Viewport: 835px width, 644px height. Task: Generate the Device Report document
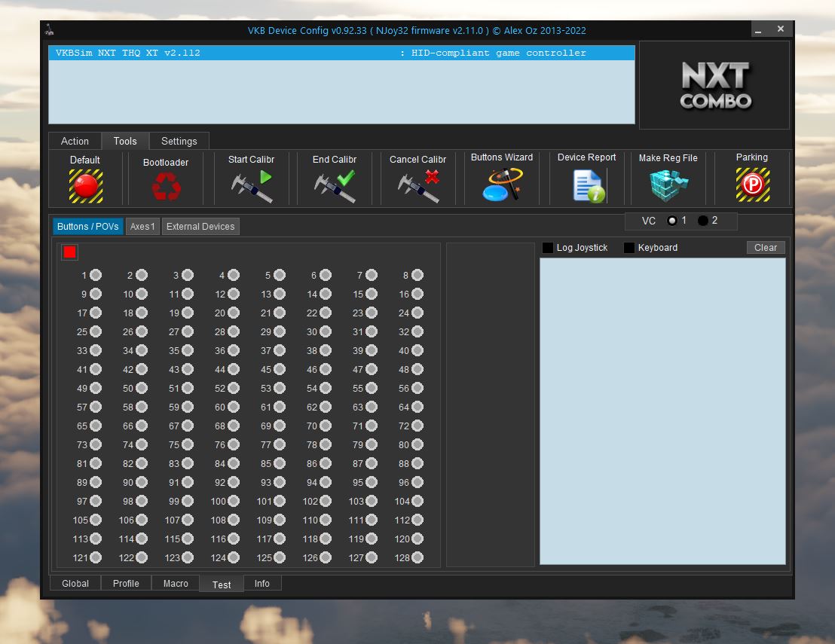point(589,186)
